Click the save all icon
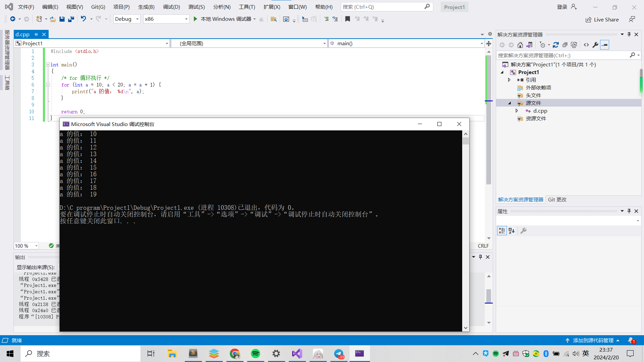This screenshot has height=362, width=644. [71, 19]
